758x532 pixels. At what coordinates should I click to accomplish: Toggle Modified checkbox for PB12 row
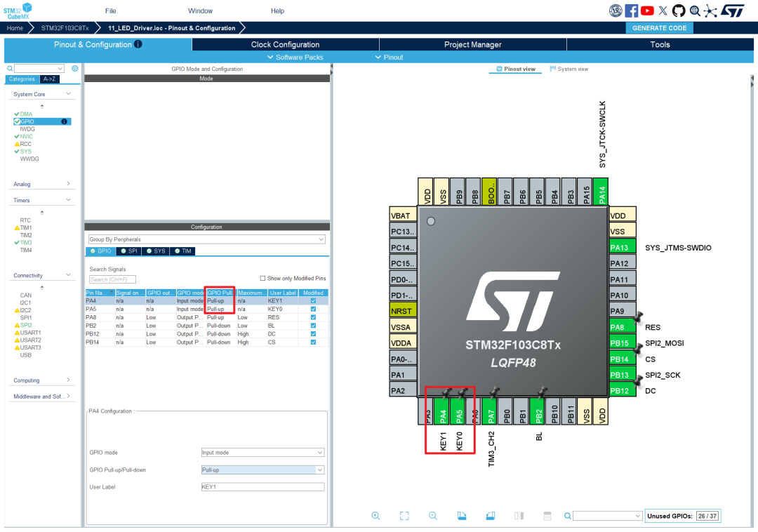[313, 334]
